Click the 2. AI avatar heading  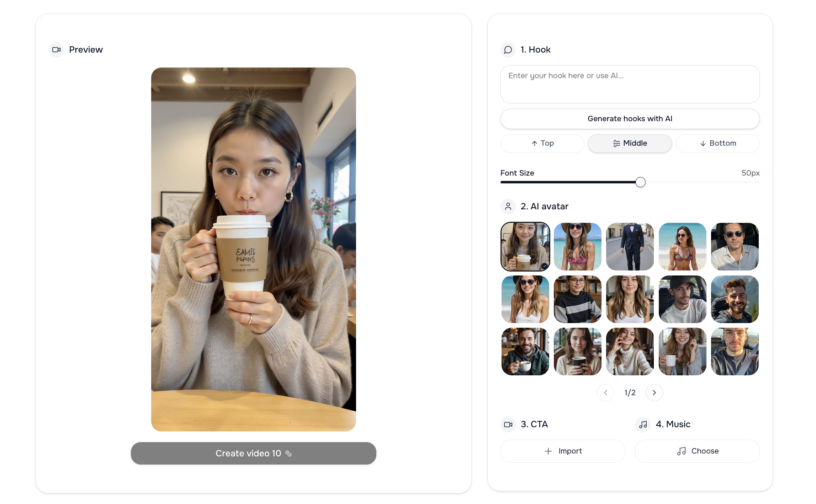544,207
